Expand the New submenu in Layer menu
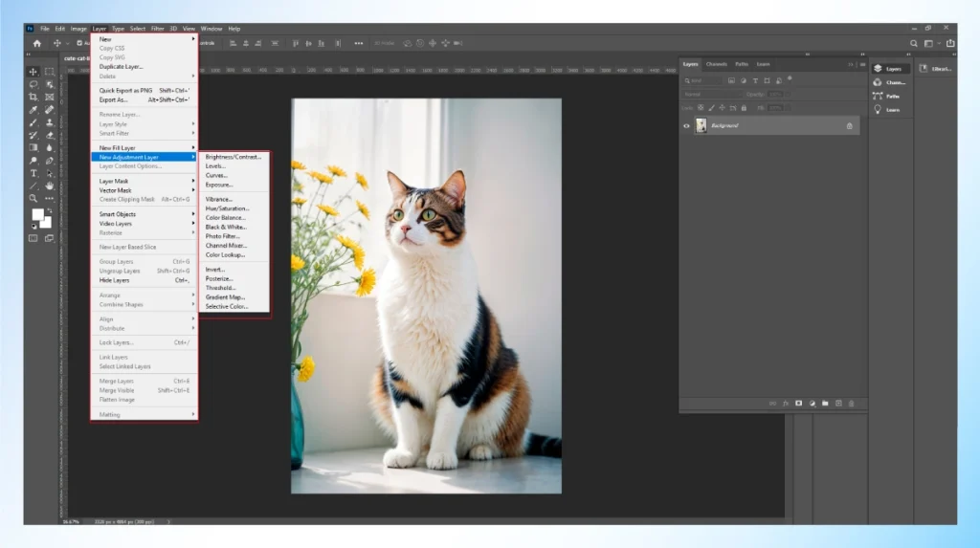 [x=145, y=39]
